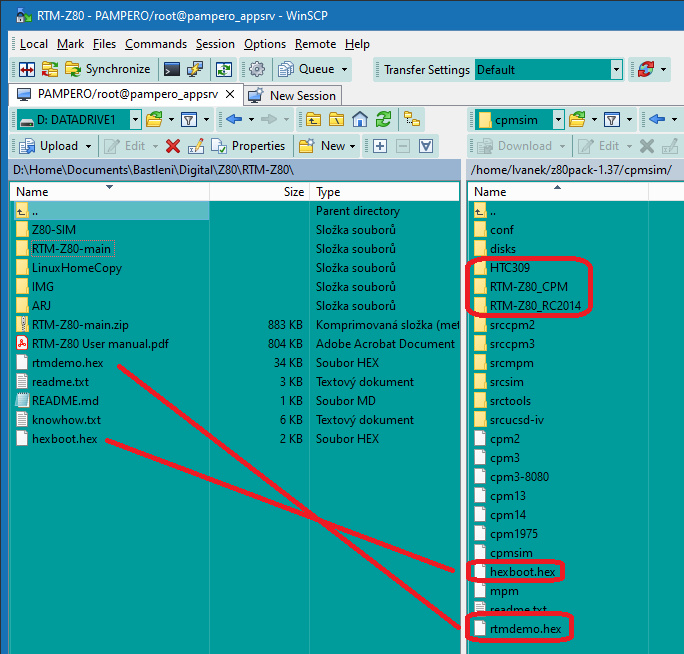This screenshot has width=684, height=654.
Task: Click the New button
Action: coord(323,146)
